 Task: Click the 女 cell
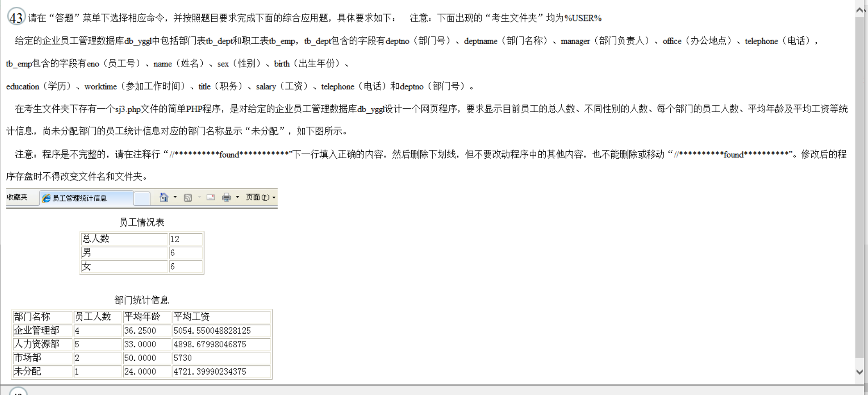124,266
